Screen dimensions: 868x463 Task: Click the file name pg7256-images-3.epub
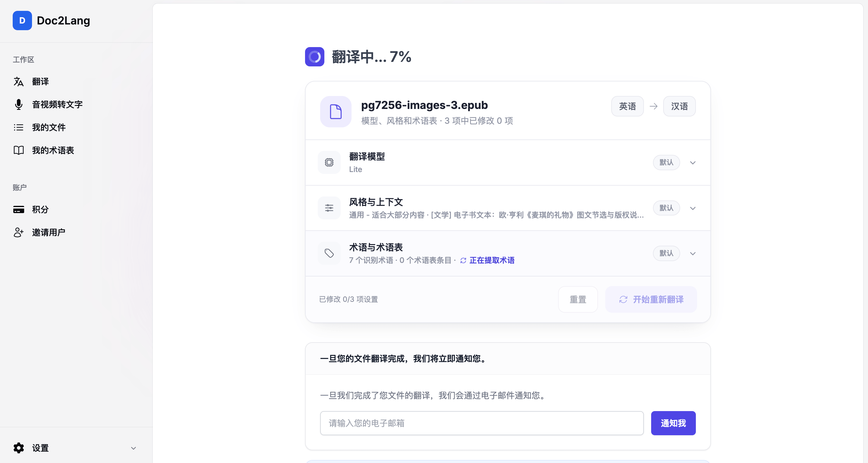(x=424, y=105)
